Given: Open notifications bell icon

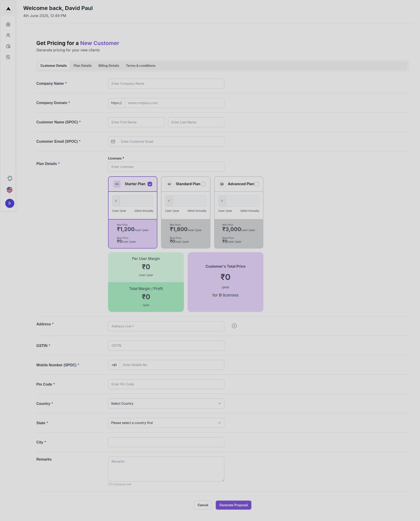Looking at the screenshot, I should 10,178.
